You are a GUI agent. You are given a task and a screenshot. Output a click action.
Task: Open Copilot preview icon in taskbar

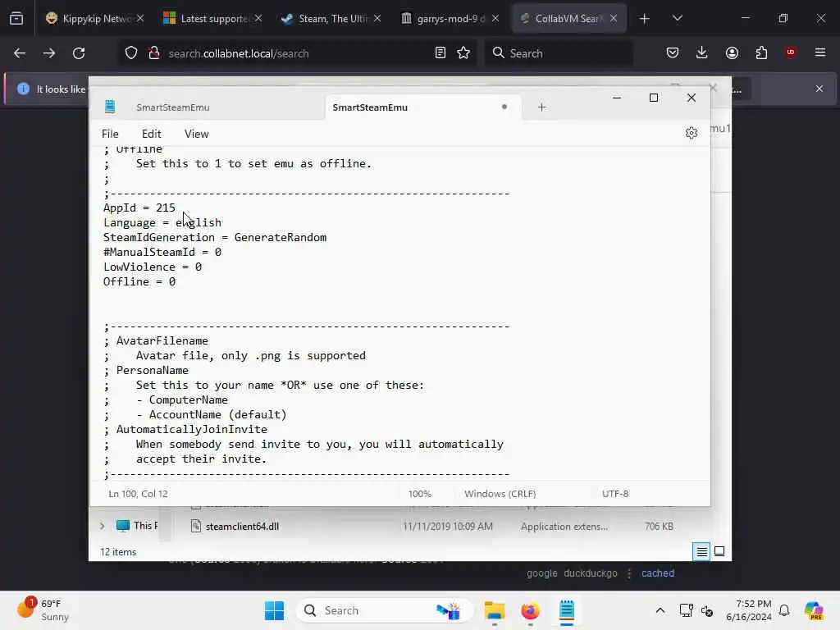813,610
